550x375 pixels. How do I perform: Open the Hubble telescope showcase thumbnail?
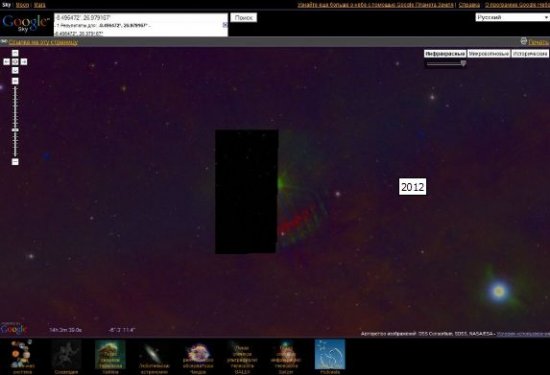[110, 356]
